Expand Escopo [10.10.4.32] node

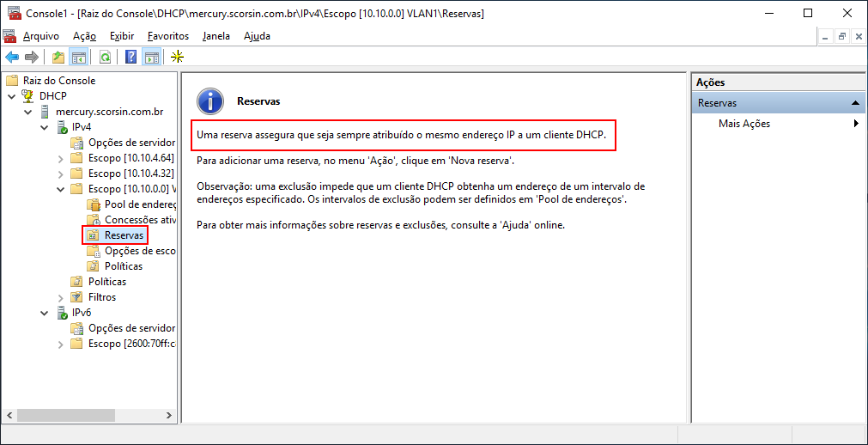(x=61, y=174)
